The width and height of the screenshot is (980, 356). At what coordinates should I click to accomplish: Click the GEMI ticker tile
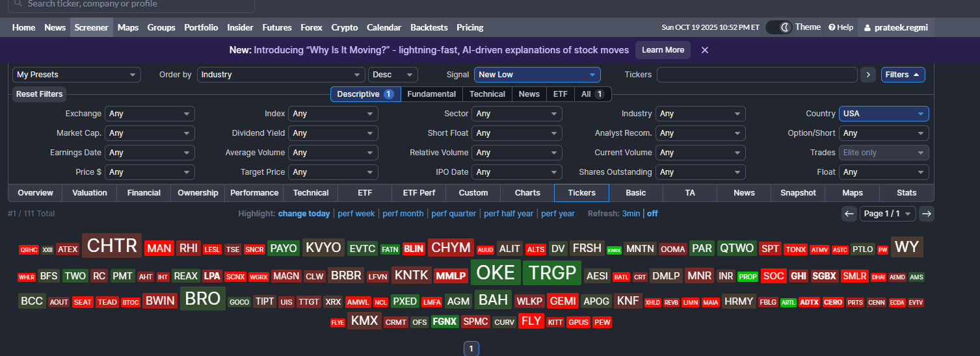pos(563,301)
